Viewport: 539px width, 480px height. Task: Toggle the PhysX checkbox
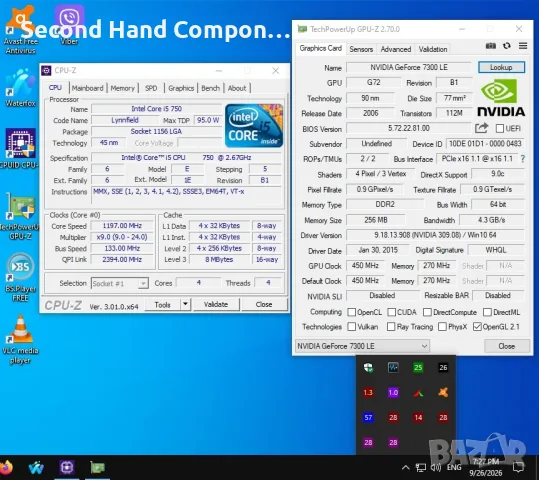pos(442,327)
